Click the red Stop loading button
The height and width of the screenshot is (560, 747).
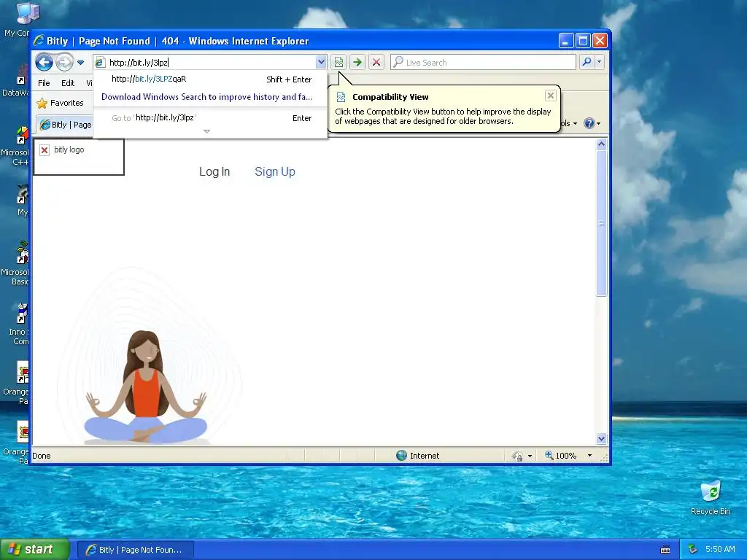click(x=376, y=63)
